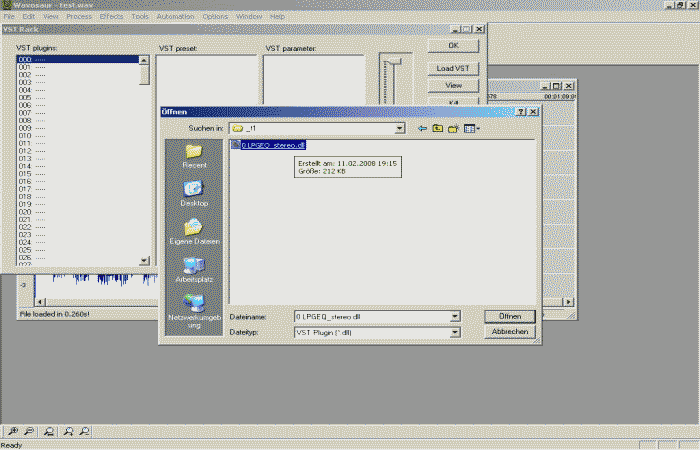Go up one folder level
Viewport: 700px width, 450px height.
(x=437, y=128)
